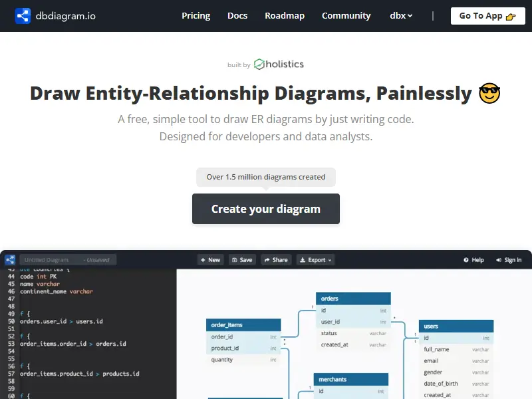Click the user_id row in the orders table
532x399 pixels.
pyautogui.click(x=353, y=322)
